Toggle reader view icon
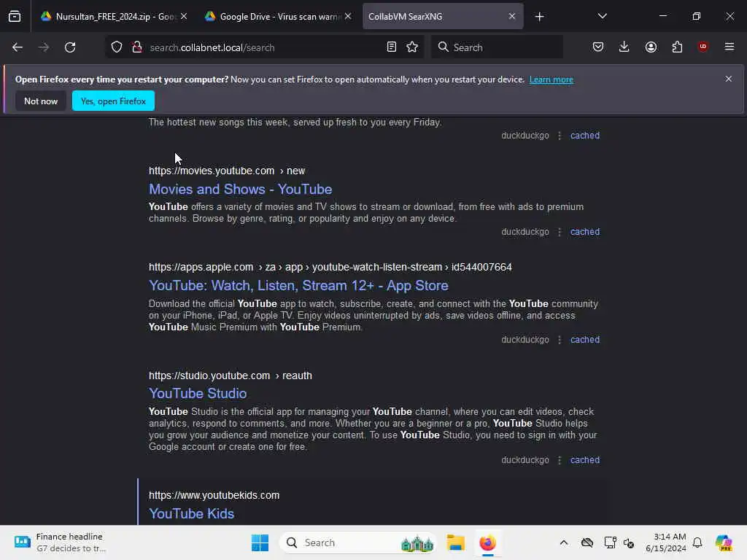747x560 pixels. click(x=392, y=47)
